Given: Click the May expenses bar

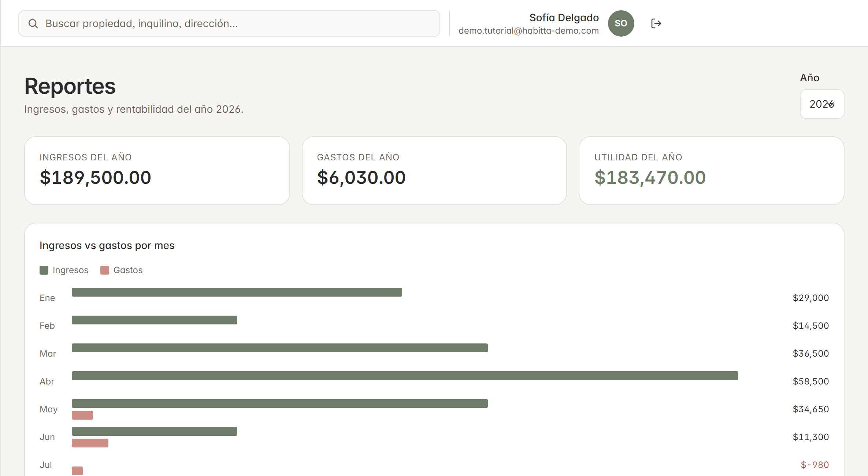Looking at the screenshot, I should click(x=82, y=415).
